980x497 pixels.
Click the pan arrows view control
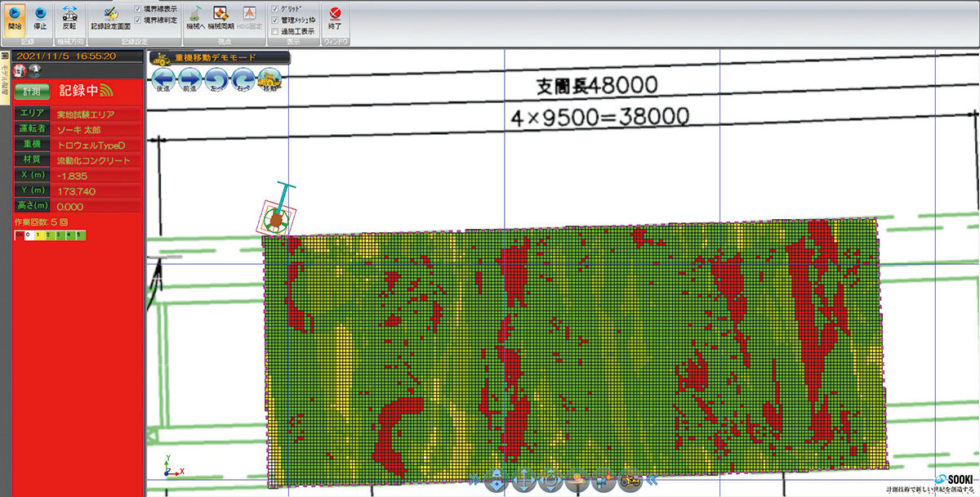523,481
